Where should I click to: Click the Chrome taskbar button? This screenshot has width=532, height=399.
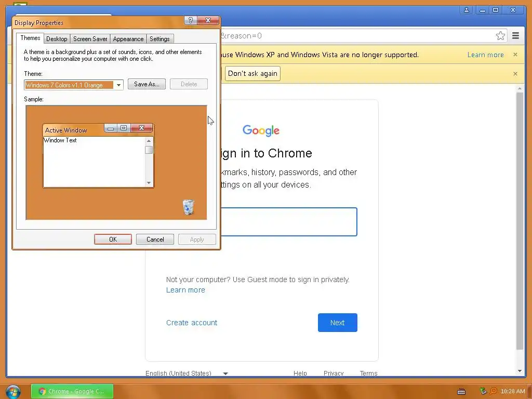72,391
